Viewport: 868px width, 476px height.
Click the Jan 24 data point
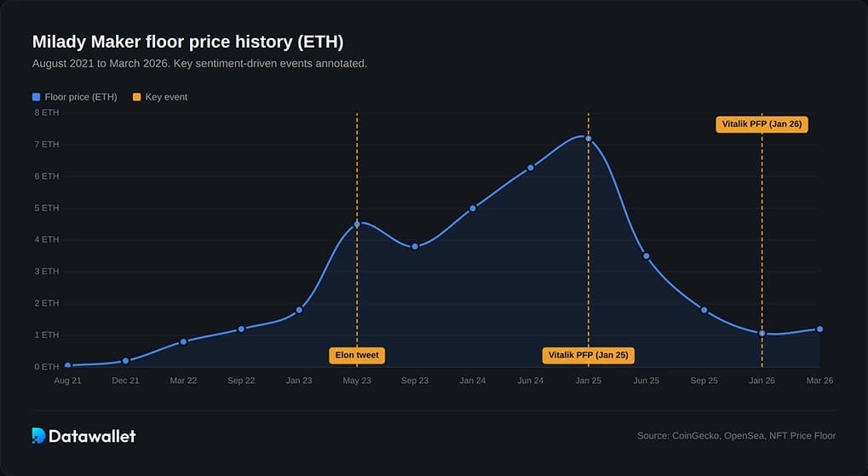click(473, 208)
